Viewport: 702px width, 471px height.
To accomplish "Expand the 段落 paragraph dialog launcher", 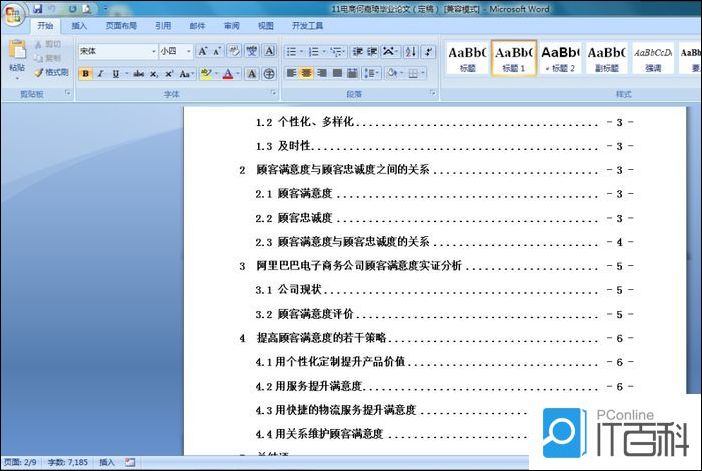I will click(432, 93).
